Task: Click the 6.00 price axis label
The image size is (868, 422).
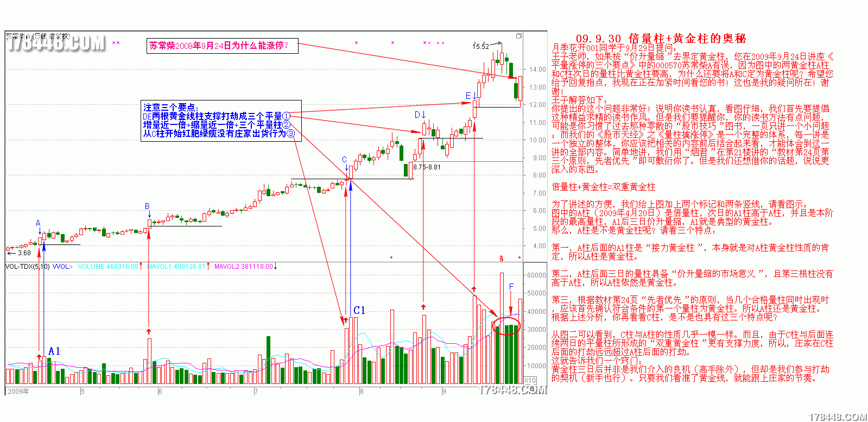Action: (x=540, y=211)
